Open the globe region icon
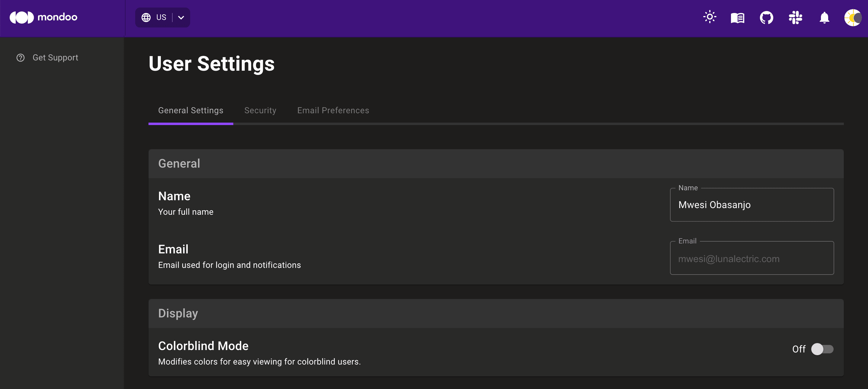The height and width of the screenshot is (389, 868). coord(146,17)
